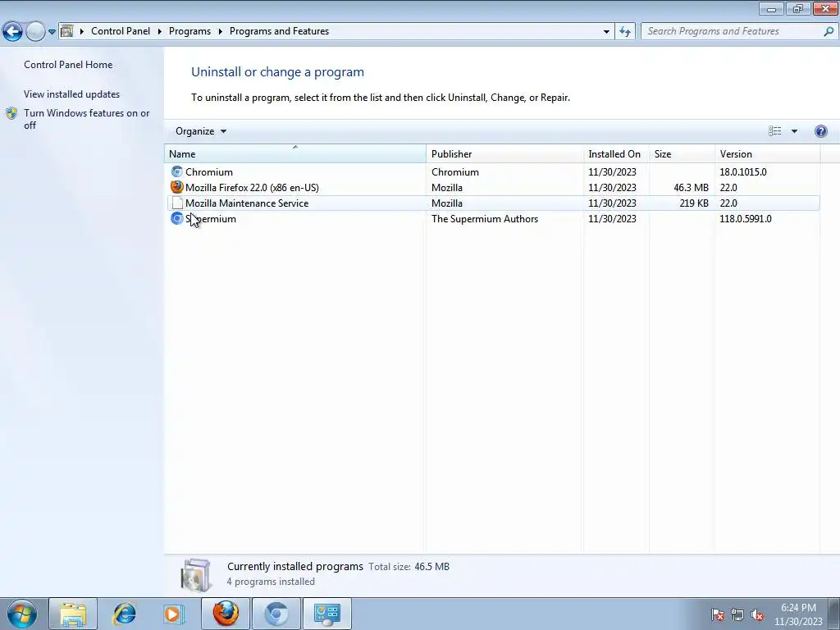Open the recent pages dropdown arrow
Screen dimensions: 840x630
pos(52,32)
